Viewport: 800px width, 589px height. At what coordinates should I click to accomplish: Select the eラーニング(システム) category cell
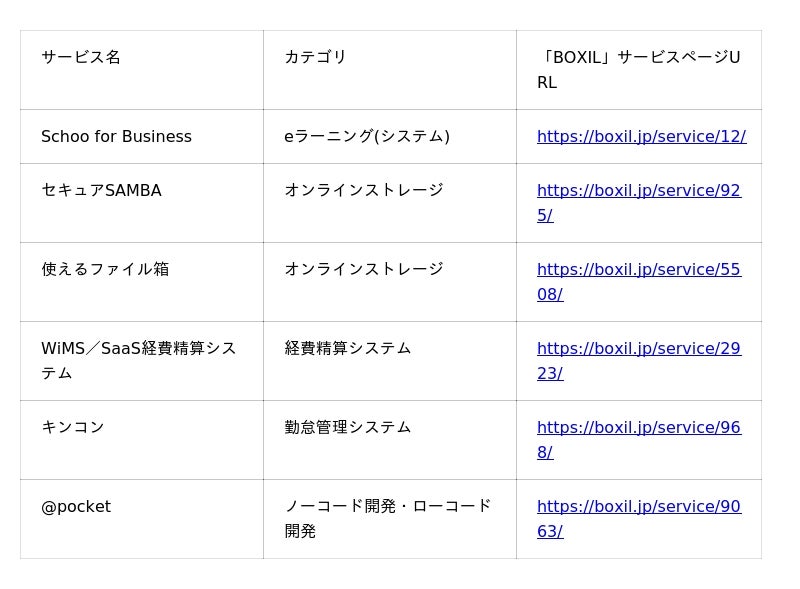366,137
